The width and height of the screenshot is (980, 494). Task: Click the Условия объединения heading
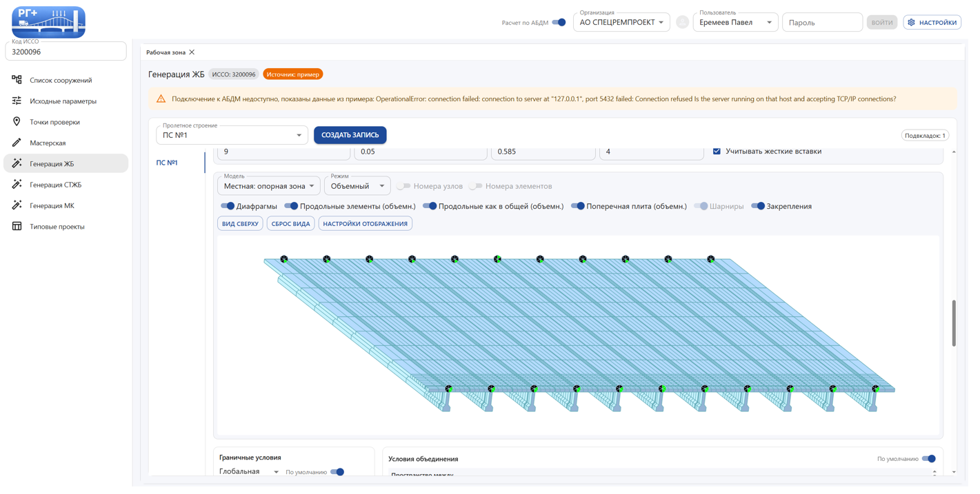point(423,459)
